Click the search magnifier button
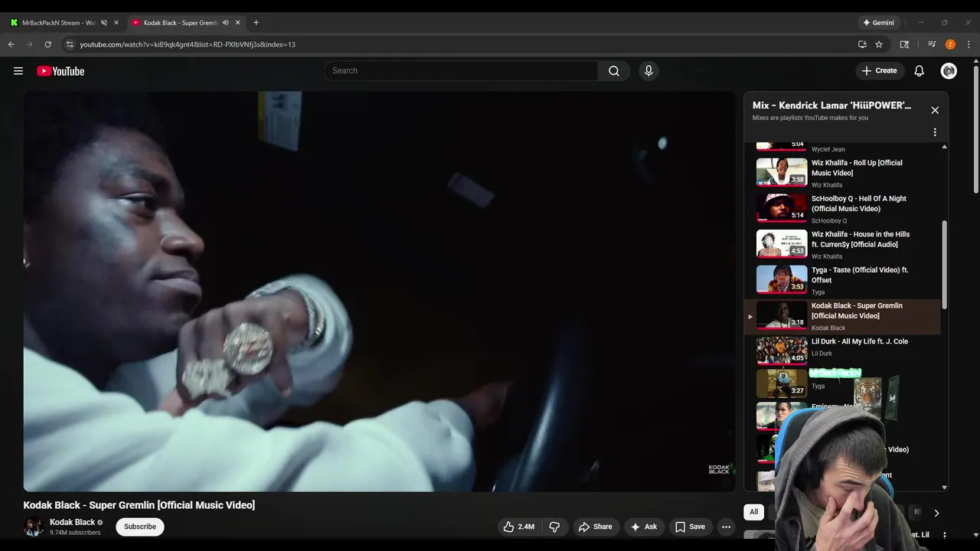 click(x=614, y=70)
